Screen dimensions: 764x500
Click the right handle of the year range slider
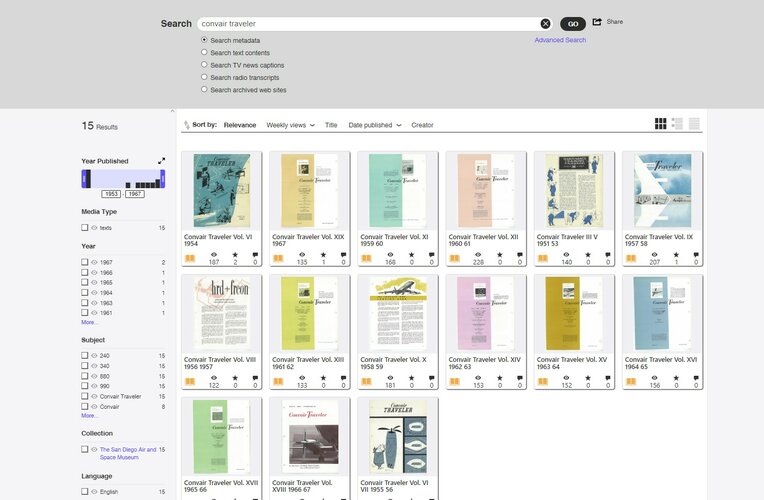pyautogui.click(x=163, y=179)
